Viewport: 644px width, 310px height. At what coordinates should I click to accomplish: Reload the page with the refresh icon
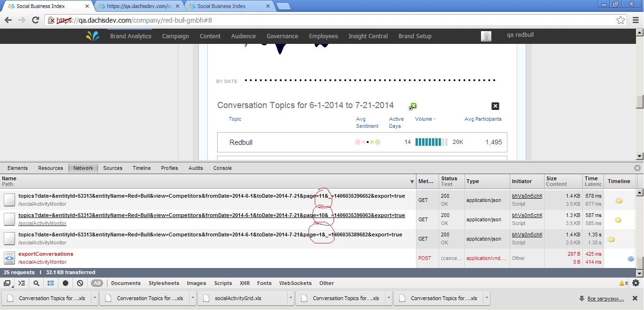pos(35,20)
